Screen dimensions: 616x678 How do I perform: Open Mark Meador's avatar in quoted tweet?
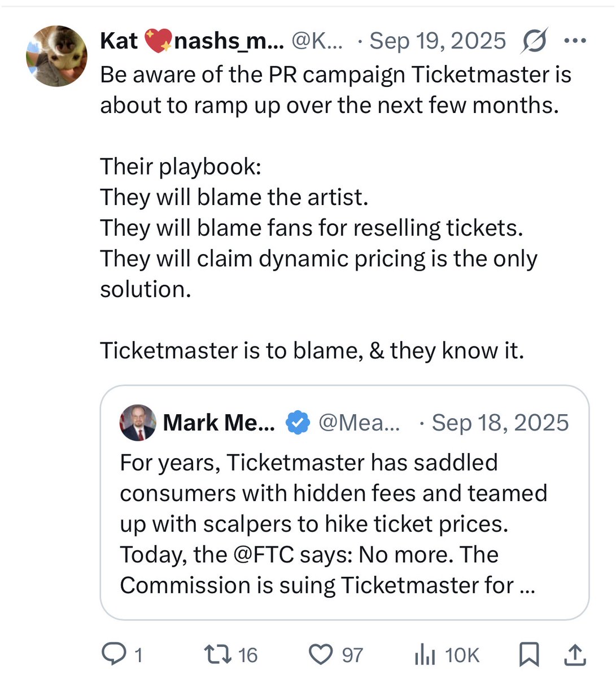point(138,423)
